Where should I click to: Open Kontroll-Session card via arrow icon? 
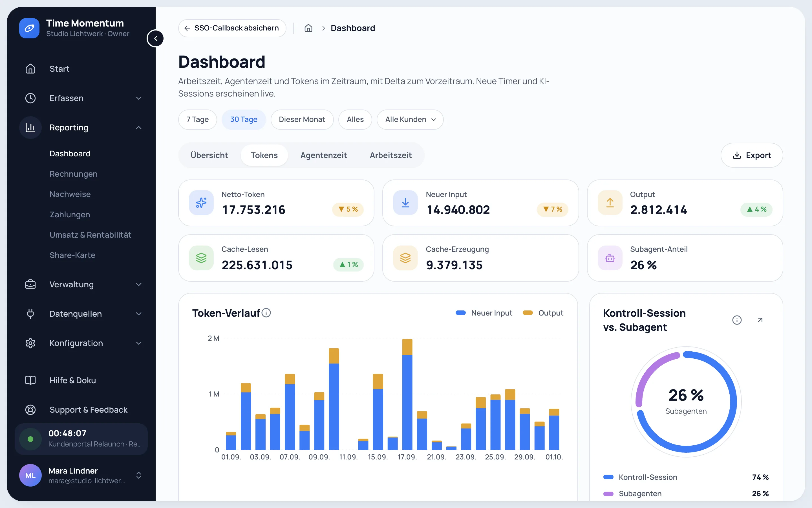[760, 320]
